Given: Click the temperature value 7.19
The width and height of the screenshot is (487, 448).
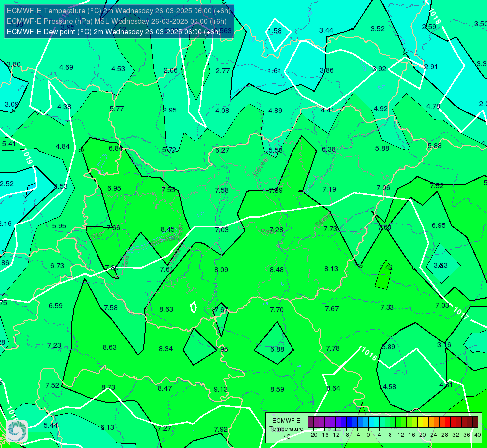Looking at the screenshot, I should pos(329,189).
